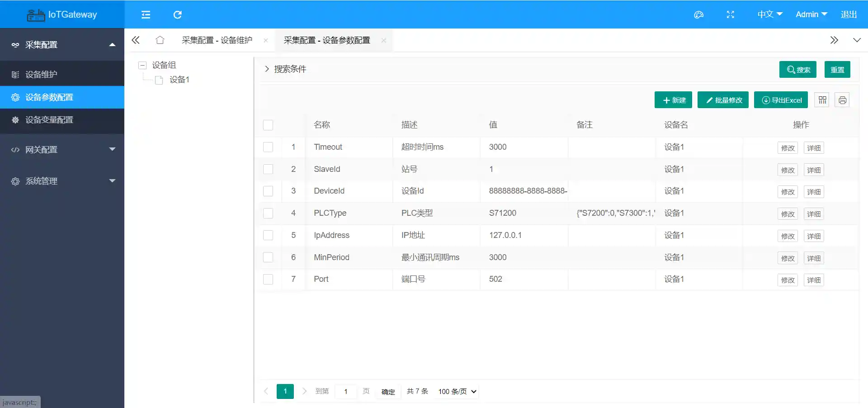Toggle fullscreen using the expand icon

click(730, 14)
